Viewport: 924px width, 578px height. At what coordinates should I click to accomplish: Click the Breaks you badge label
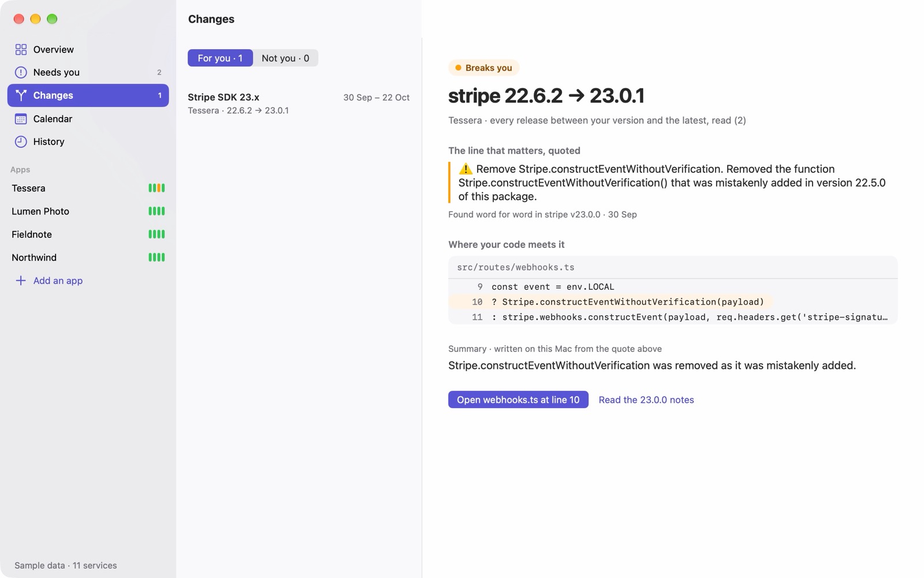(x=489, y=68)
